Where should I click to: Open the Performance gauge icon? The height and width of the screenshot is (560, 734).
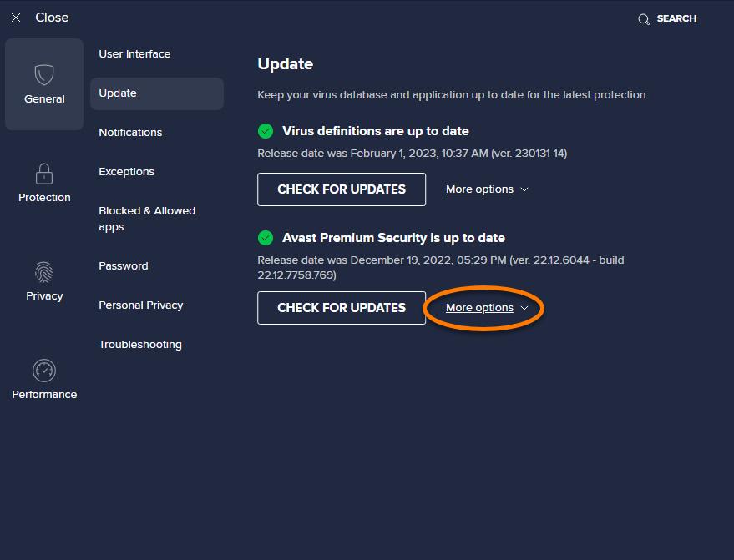[x=44, y=371]
